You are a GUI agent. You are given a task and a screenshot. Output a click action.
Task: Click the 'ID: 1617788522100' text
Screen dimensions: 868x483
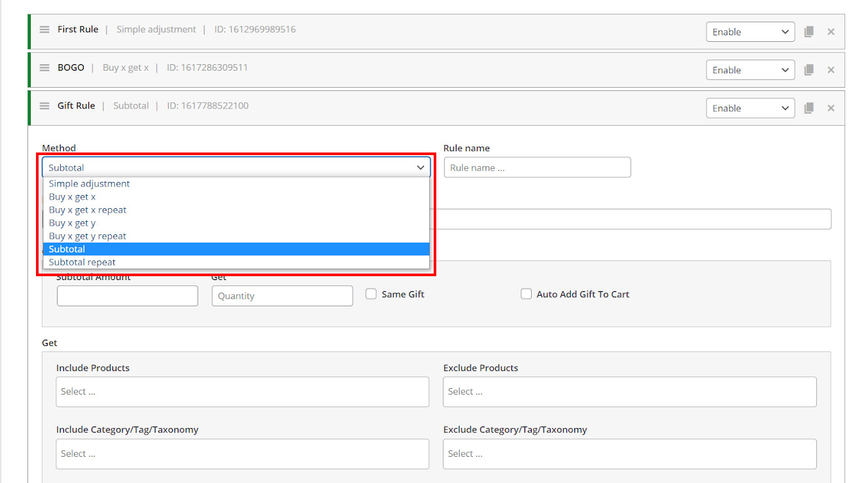point(208,106)
